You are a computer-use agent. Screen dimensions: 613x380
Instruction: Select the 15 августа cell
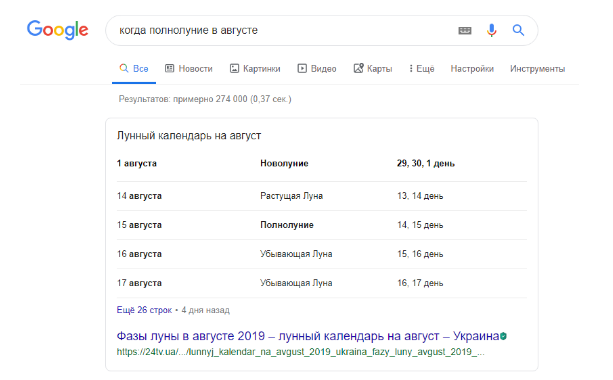(139, 225)
